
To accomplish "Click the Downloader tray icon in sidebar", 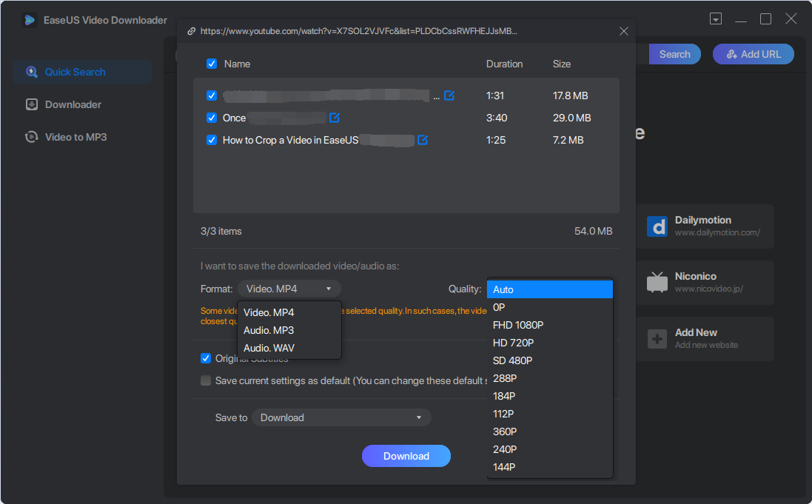I will 32,104.
